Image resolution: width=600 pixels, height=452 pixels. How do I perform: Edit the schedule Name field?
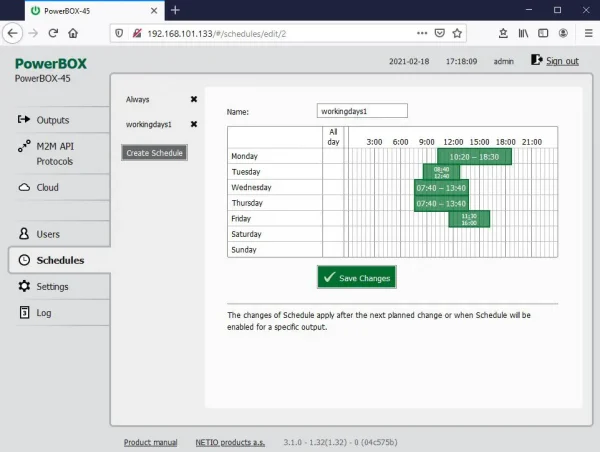point(362,111)
